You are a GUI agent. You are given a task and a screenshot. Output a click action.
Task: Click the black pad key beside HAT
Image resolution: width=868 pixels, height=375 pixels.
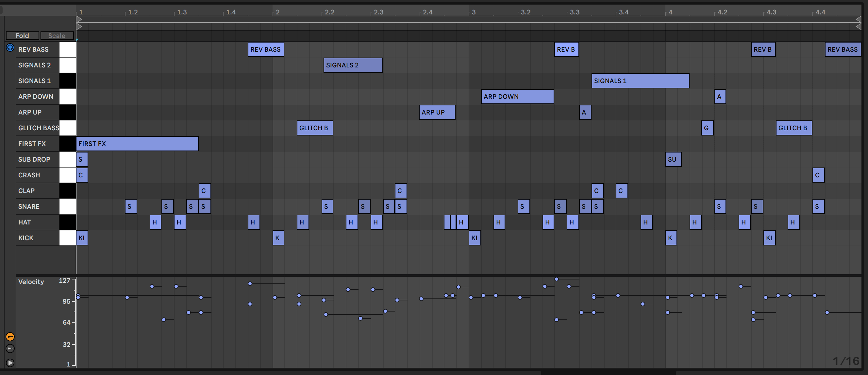[x=68, y=222]
